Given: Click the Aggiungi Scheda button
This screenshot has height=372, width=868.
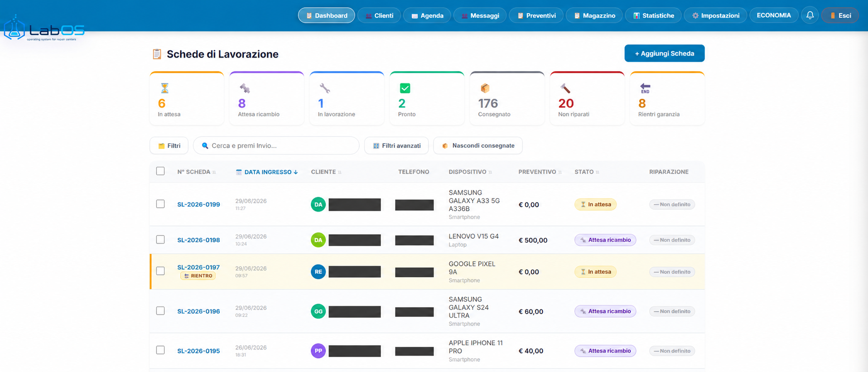Looking at the screenshot, I should 665,53.
